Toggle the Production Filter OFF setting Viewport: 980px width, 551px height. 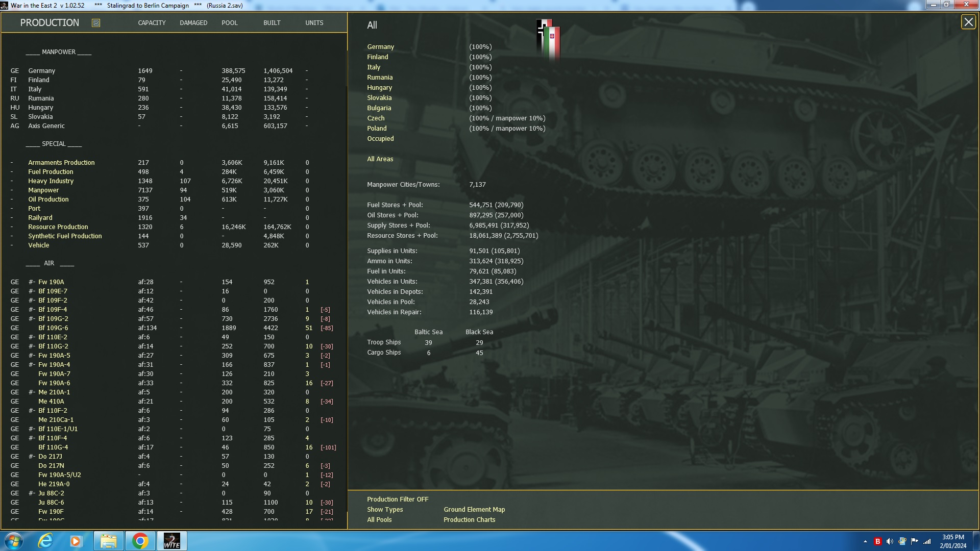coord(398,499)
